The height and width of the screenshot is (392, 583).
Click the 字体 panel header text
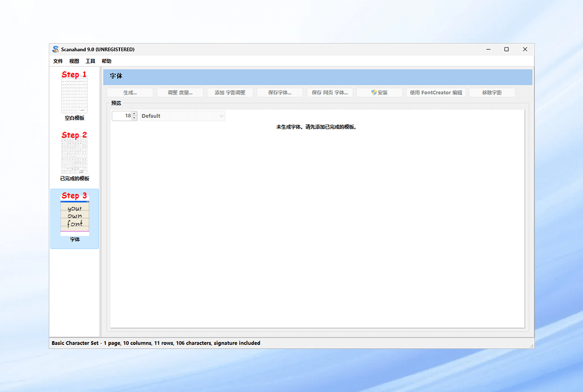(x=116, y=76)
